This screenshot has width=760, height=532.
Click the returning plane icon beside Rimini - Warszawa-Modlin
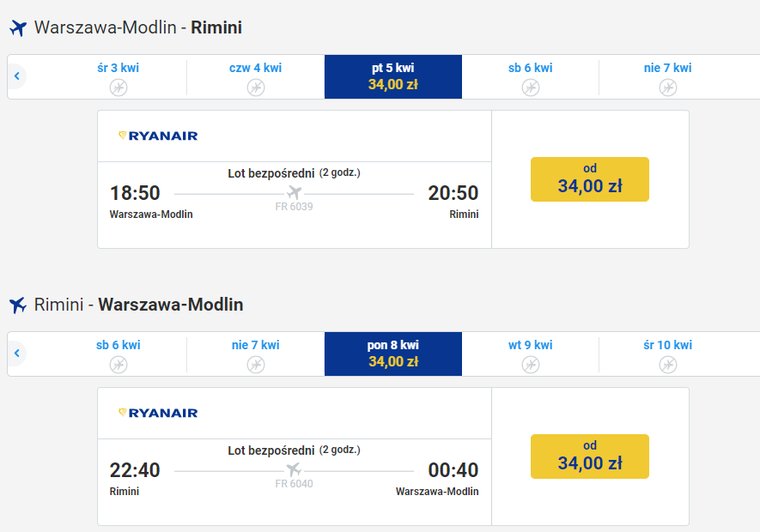coord(18,305)
